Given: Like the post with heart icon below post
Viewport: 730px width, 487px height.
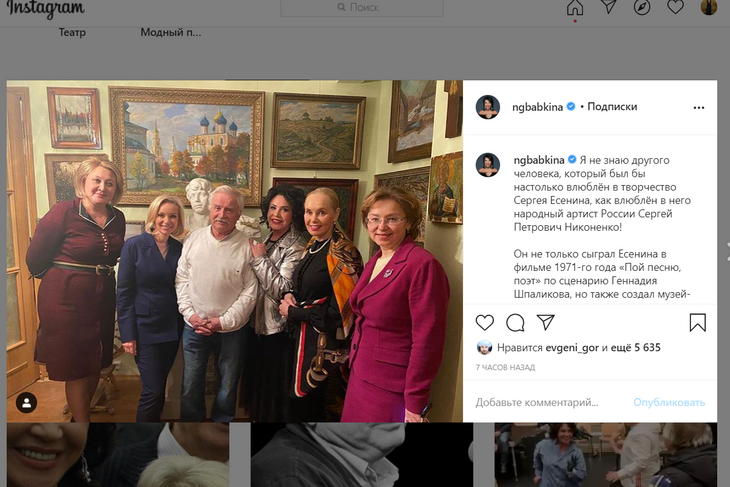Looking at the screenshot, I should (x=485, y=322).
